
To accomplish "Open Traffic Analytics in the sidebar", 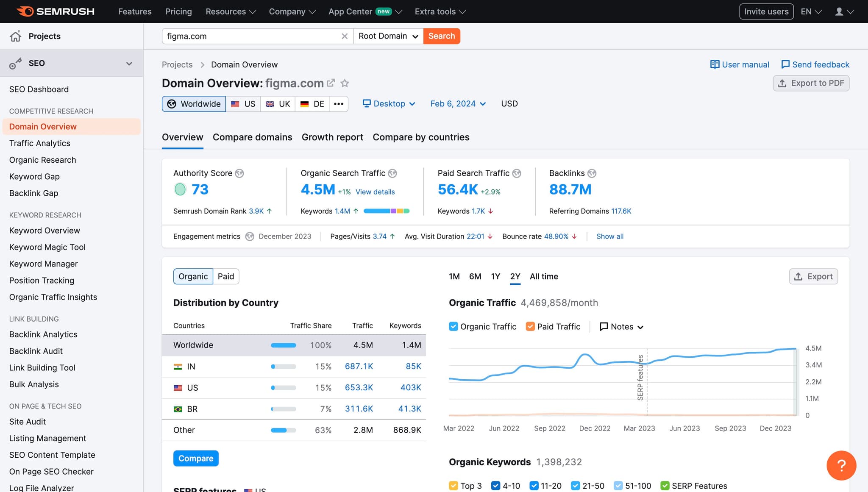I will pyautogui.click(x=40, y=143).
